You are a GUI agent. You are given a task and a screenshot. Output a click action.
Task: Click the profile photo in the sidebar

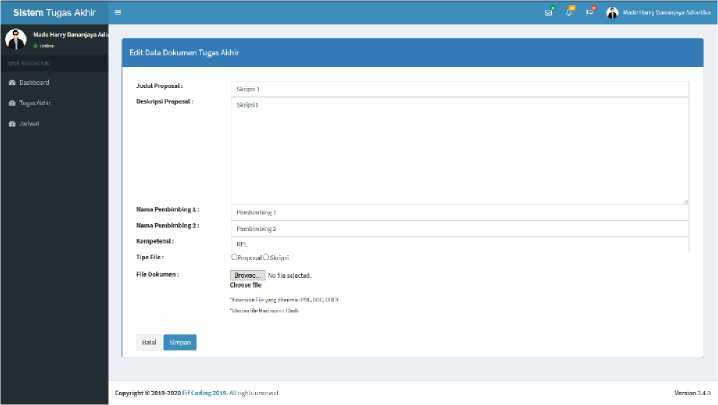14,39
